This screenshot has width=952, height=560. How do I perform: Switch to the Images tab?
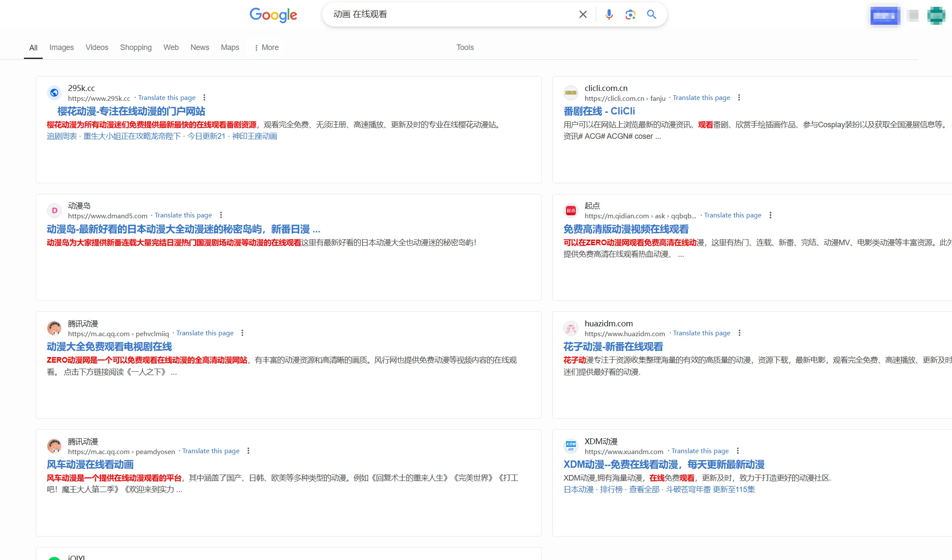[x=62, y=47]
